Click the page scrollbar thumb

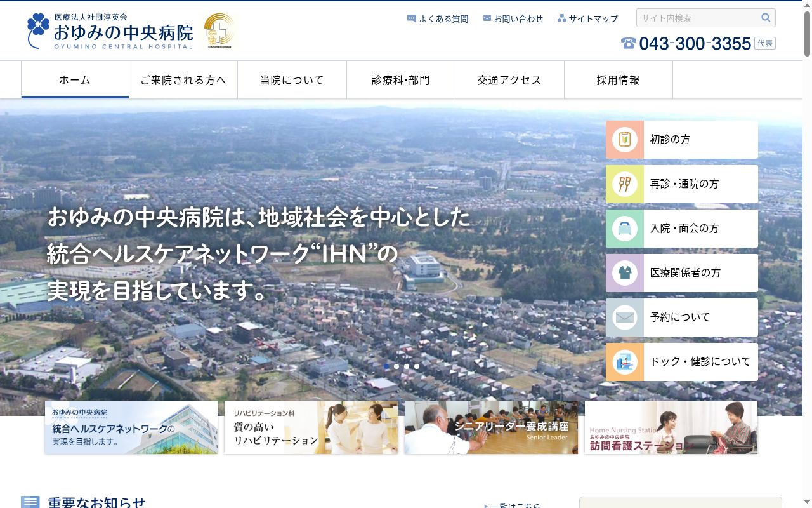pos(807,35)
